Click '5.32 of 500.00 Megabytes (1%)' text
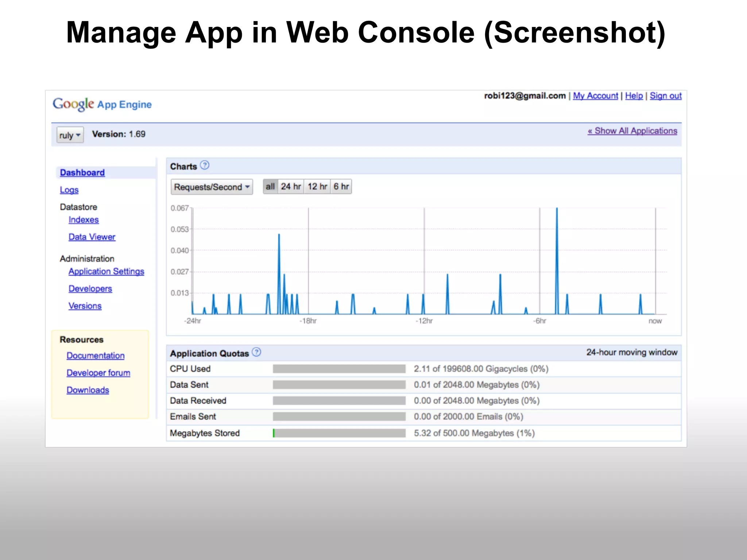Viewport: 747px width, 560px height. coord(474,433)
